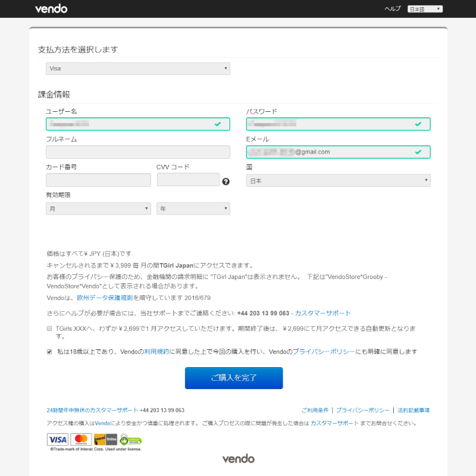This screenshot has height=476, width=476.
Task: Click the Visa card logo in footer
Action: click(58, 440)
